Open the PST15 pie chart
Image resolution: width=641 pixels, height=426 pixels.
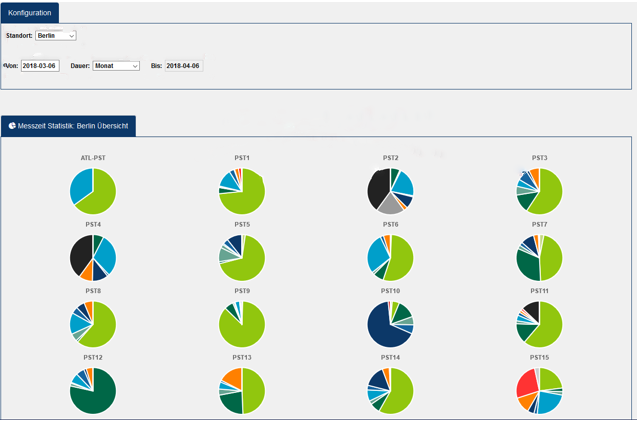coord(539,391)
